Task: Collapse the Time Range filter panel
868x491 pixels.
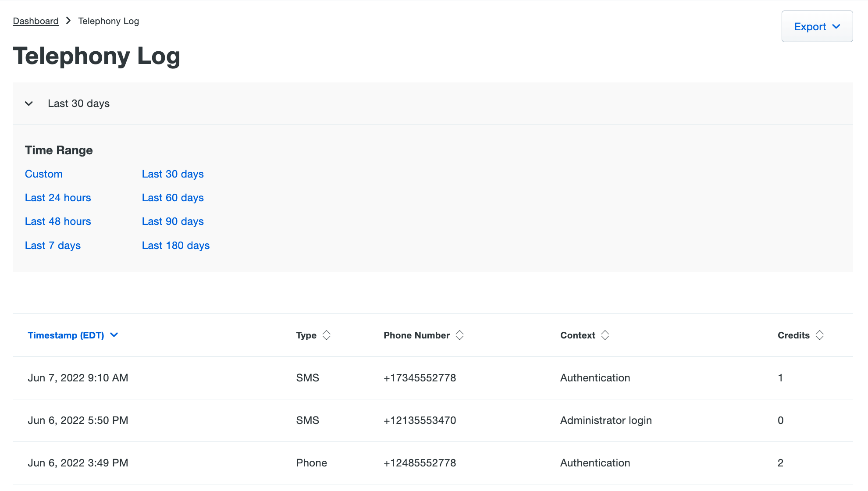Action: coord(29,103)
